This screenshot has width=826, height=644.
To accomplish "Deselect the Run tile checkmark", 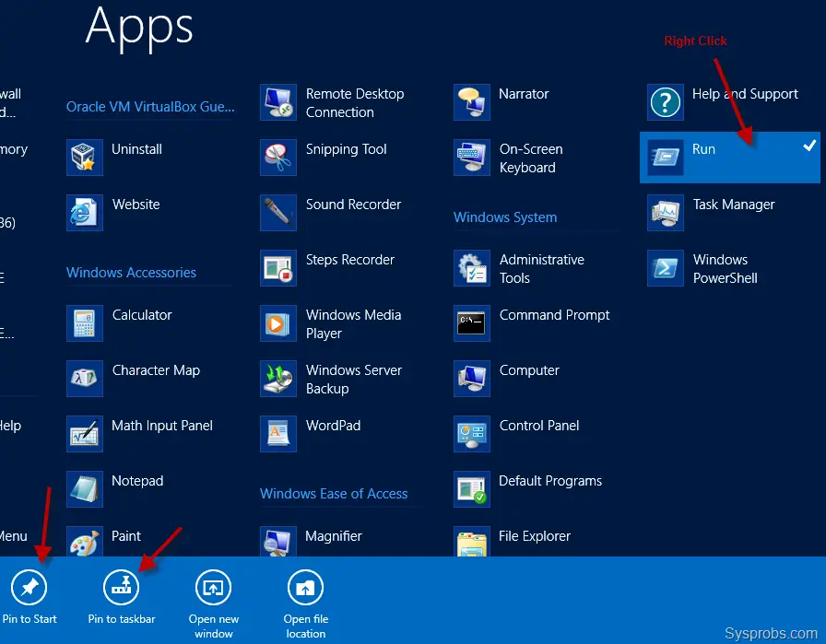I will coord(809,146).
